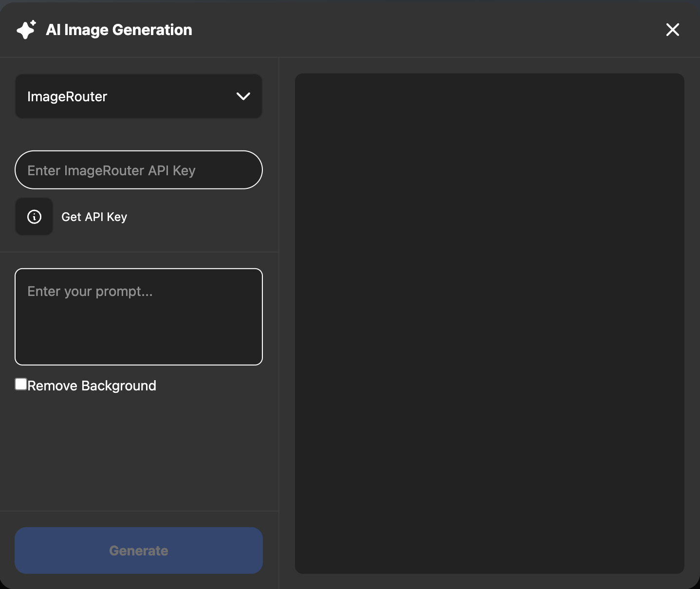This screenshot has height=589, width=700.
Task: Open the ImageRouter provider dropdown
Action: pos(139,96)
